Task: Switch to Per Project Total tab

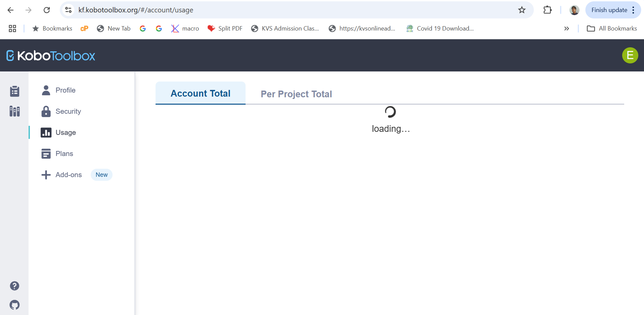Action: tap(296, 94)
